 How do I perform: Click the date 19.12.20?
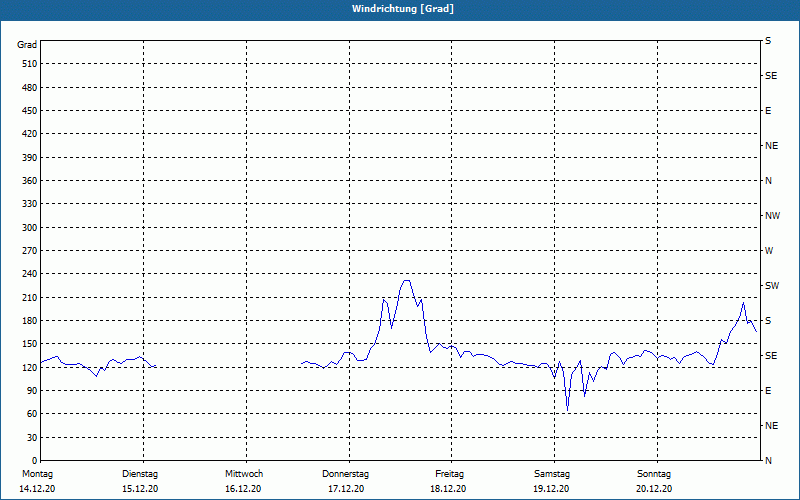551,489
